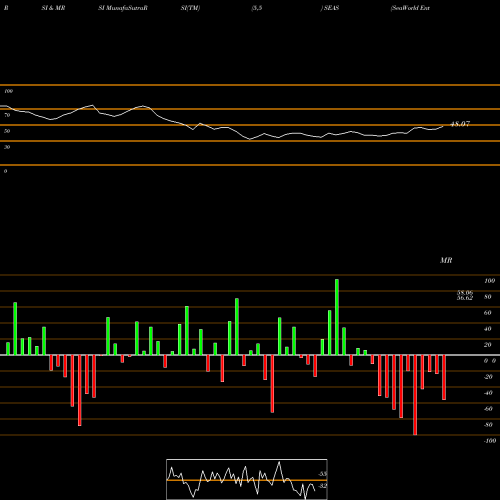Click the mini chart value '55'
The image size is (500, 500).
pyautogui.click(x=323, y=474)
